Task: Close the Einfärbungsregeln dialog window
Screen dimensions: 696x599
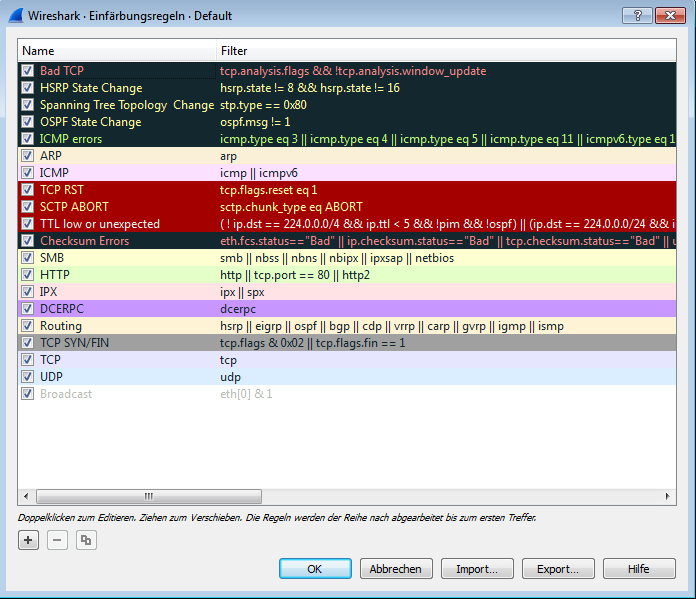Action: pos(671,16)
